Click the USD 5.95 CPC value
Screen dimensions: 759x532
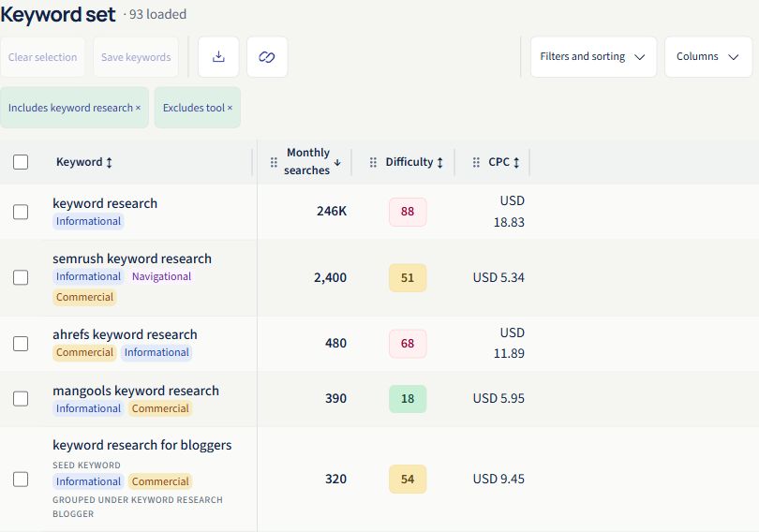(x=499, y=398)
